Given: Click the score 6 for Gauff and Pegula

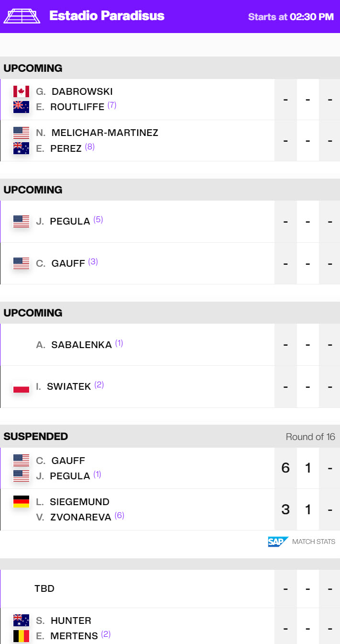Looking at the screenshot, I should point(285,468).
